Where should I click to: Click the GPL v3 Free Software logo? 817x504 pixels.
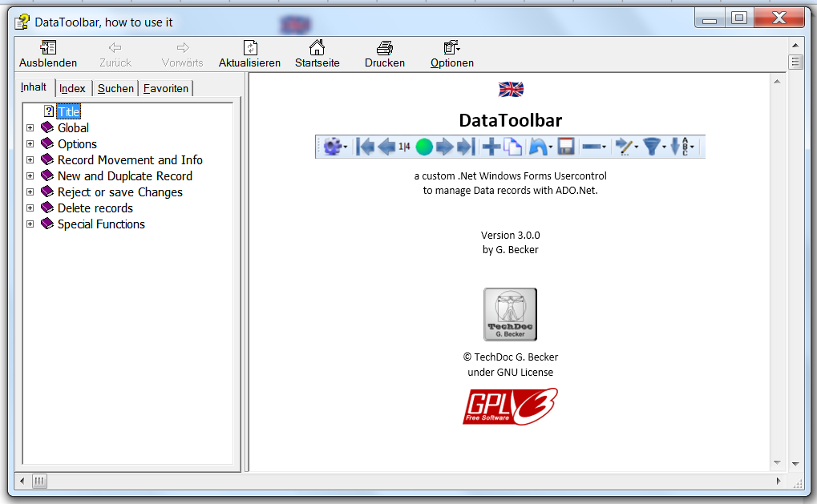pyautogui.click(x=510, y=406)
